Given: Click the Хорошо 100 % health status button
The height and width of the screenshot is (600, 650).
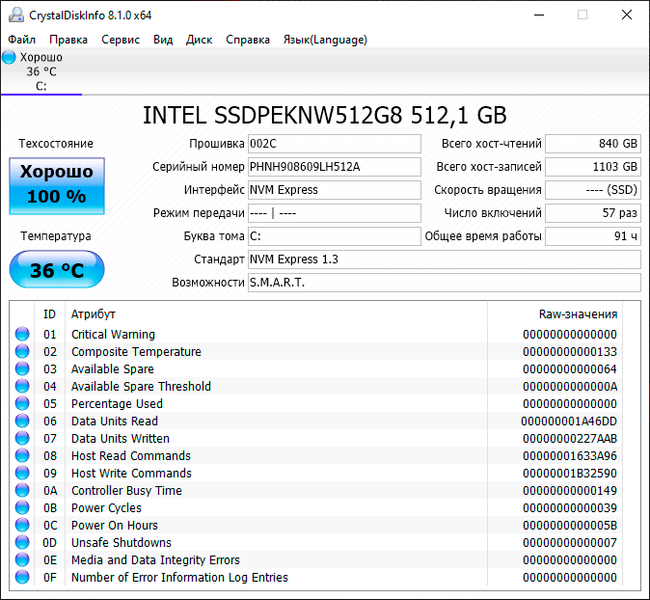Looking at the screenshot, I should pyautogui.click(x=56, y=185).
